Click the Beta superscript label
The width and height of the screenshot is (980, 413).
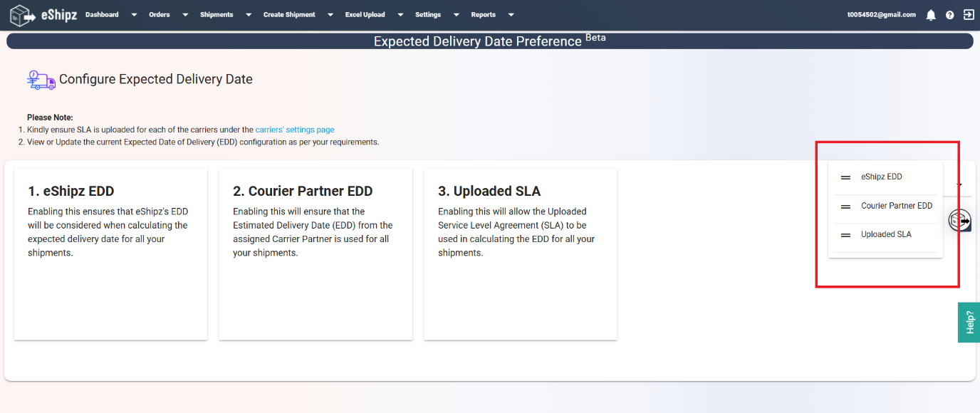coord(595,38)
